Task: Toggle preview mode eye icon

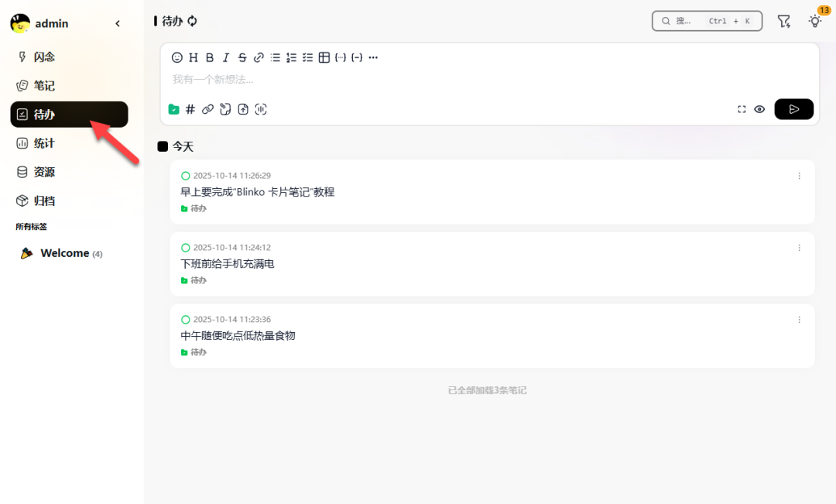Action: [x=759, y=109]
